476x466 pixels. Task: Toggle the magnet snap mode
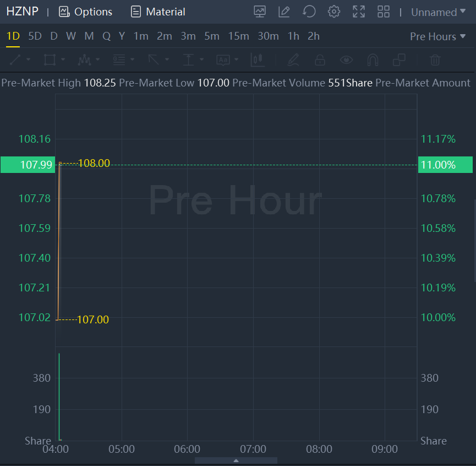pyautogui.click(x=373, y=59)
